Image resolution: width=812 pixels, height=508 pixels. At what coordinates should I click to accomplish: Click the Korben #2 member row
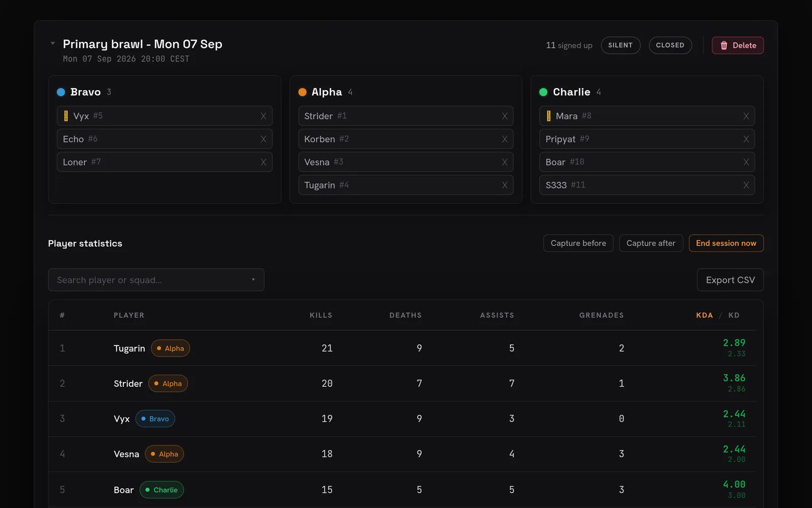(x=406, y=139)
